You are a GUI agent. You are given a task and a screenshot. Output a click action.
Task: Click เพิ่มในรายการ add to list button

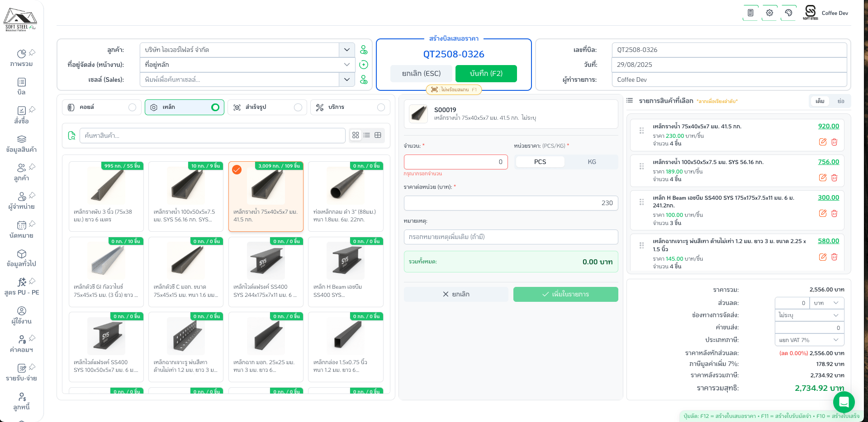[565, 294]
